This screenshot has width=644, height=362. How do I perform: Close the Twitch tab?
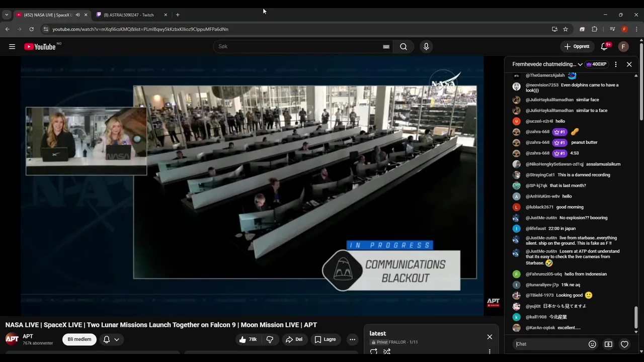[x=166, y=15]
